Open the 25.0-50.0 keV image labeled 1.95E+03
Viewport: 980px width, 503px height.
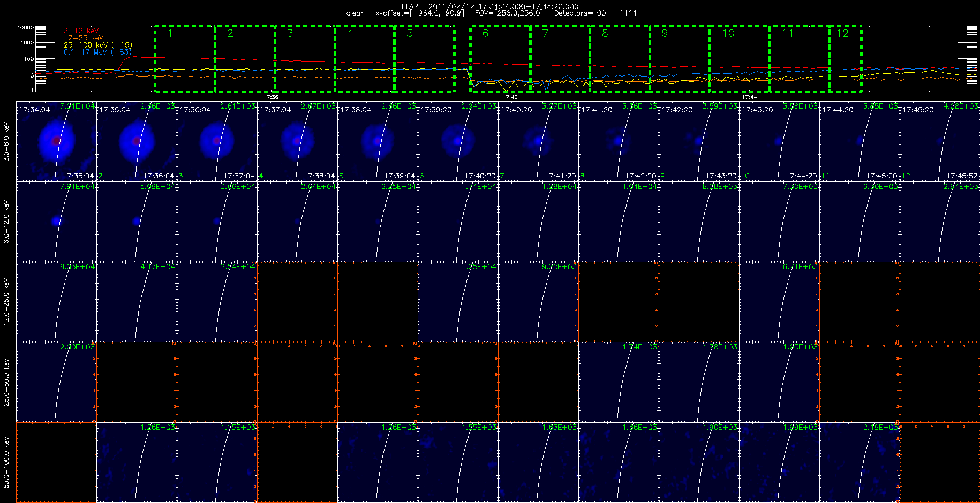pos(779,382)
